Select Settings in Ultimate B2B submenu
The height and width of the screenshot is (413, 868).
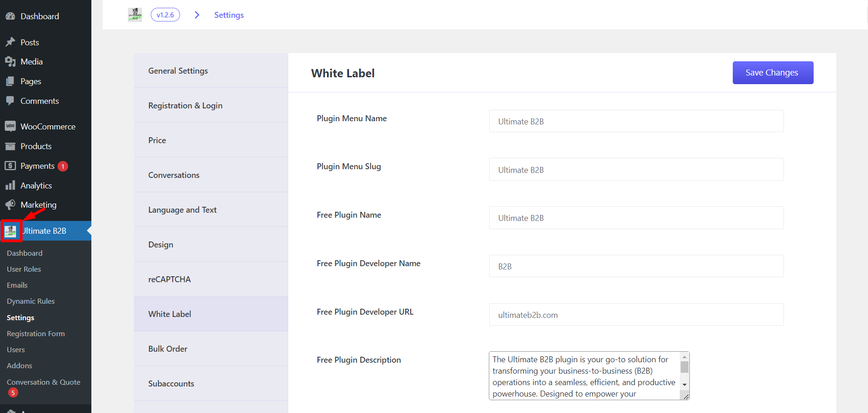[21, 317]
